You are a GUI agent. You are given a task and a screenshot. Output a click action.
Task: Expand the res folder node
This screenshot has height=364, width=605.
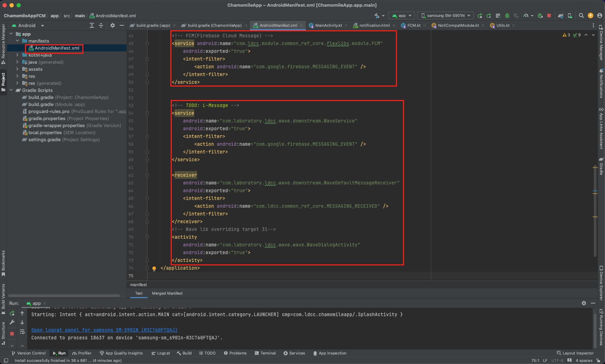pos(17,76)
